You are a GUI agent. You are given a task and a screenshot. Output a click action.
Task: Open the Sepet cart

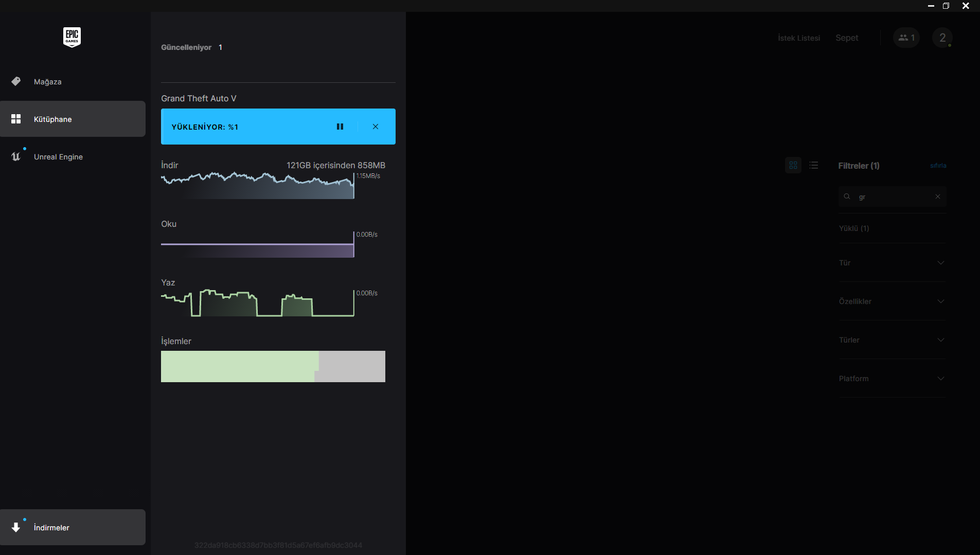click(847, 38)
